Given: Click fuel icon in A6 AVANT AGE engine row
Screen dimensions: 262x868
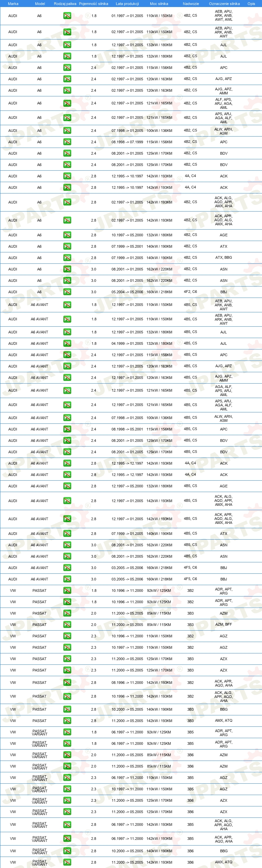Looking at the screenshot, I should pyautogui.click(x=67, y=486).
